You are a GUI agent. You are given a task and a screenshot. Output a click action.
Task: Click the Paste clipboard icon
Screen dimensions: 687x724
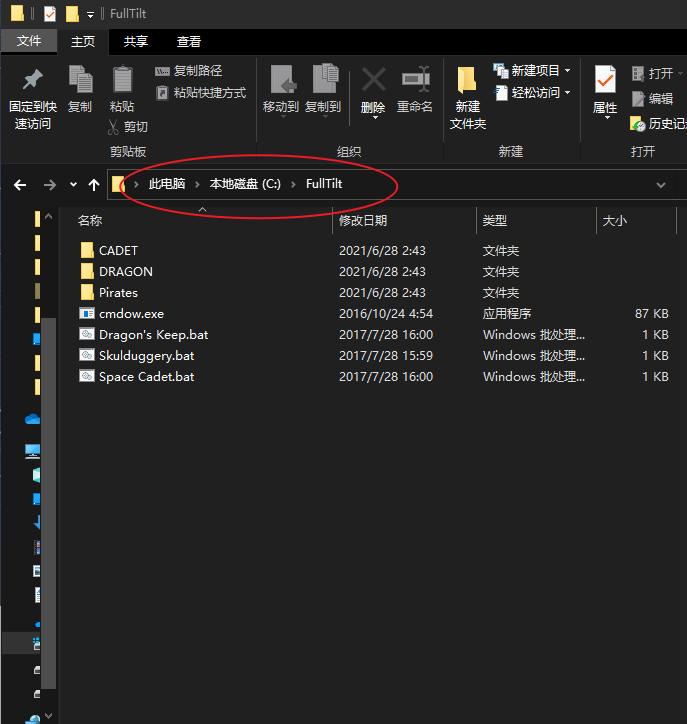122,79
